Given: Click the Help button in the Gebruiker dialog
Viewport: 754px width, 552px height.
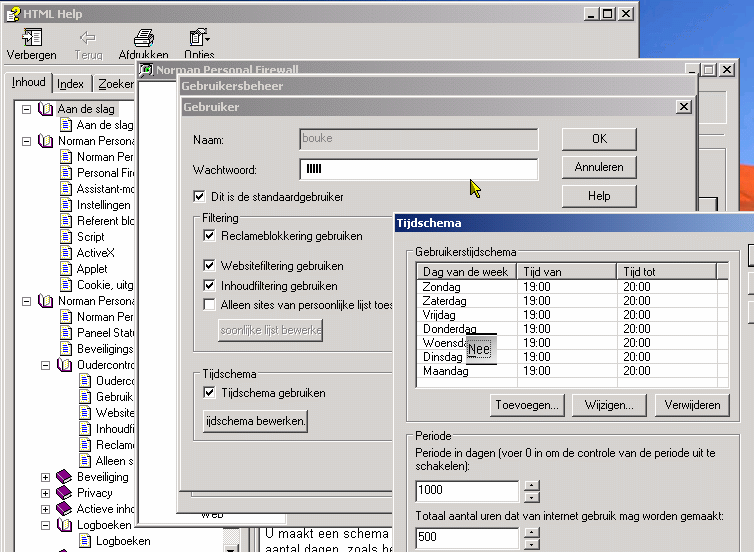Looking at the screenshot, I should (x=599, y=196).
